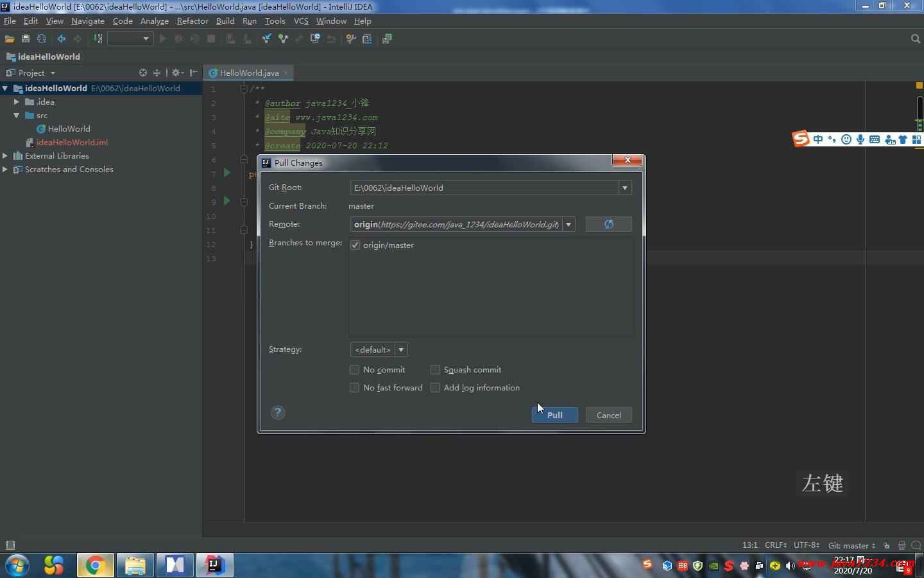This screenshot has width=924, height=578.
Task: Open the Refactor menu
Action: [x=193, y=21]
